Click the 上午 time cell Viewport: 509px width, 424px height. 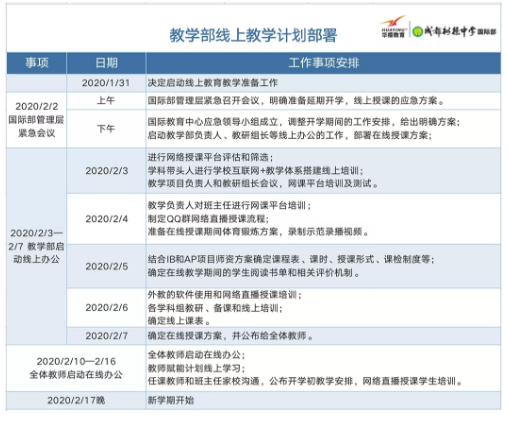coord(106,101)
